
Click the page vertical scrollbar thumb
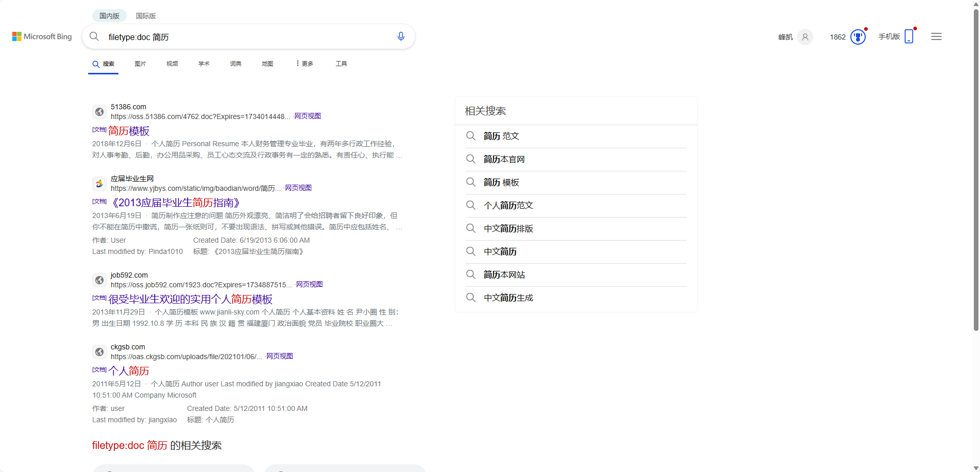[x=976, y=169]
